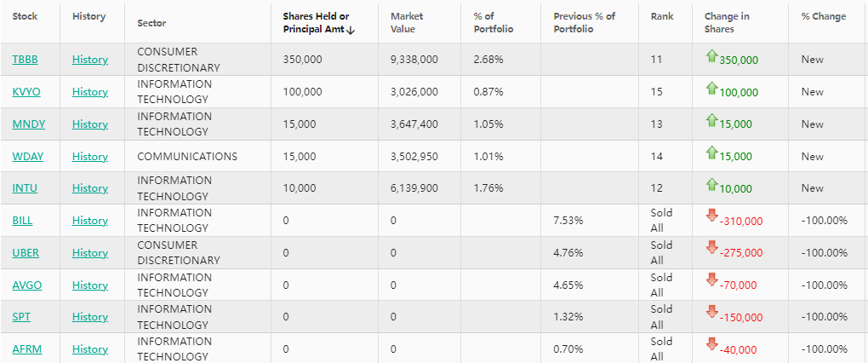Click the Sector column header

[151, 23]
